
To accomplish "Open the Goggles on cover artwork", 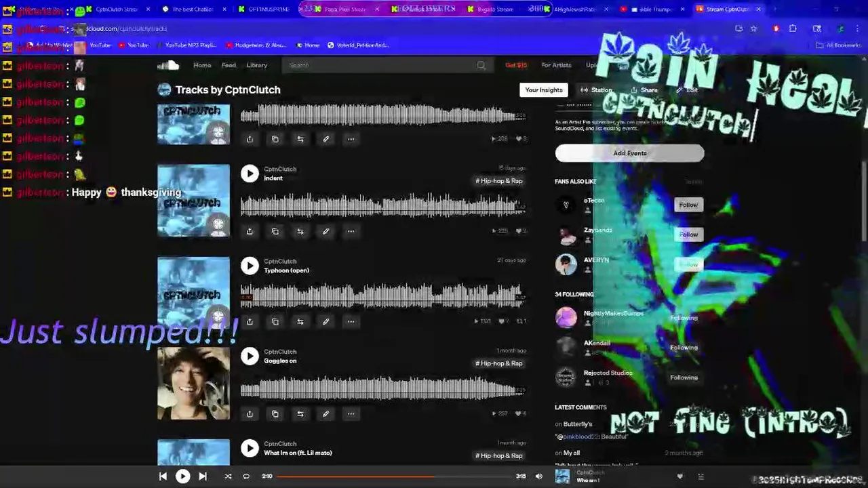I will 194,384.
